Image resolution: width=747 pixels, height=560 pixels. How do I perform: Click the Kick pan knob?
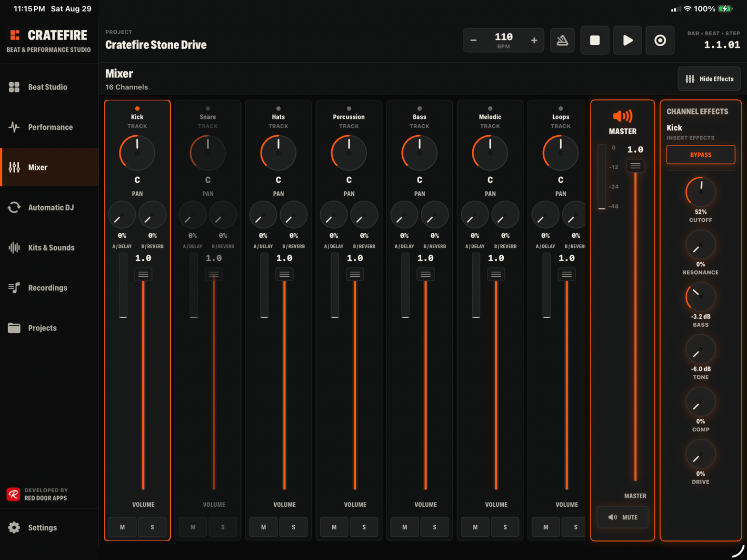[137, 153]
